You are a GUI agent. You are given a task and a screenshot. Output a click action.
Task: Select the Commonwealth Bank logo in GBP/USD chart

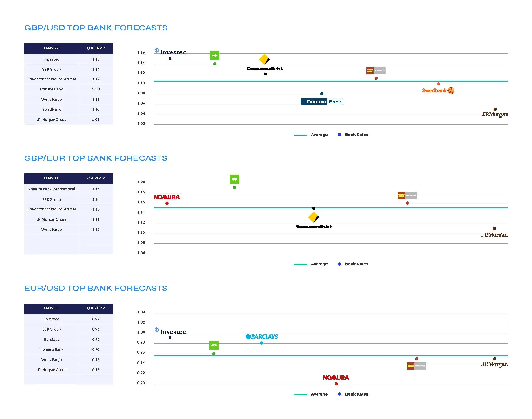tap(265, 62)
